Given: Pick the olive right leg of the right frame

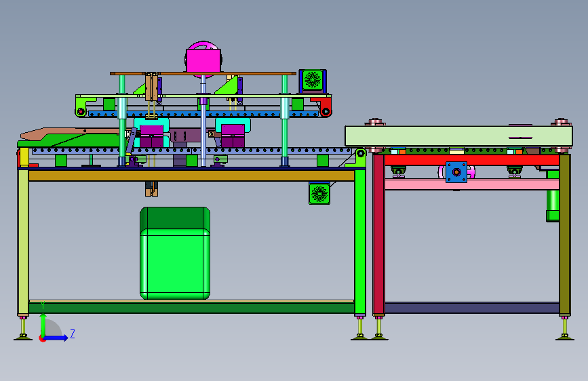Looking at the screenshot, I should click(x=565, y=235).
